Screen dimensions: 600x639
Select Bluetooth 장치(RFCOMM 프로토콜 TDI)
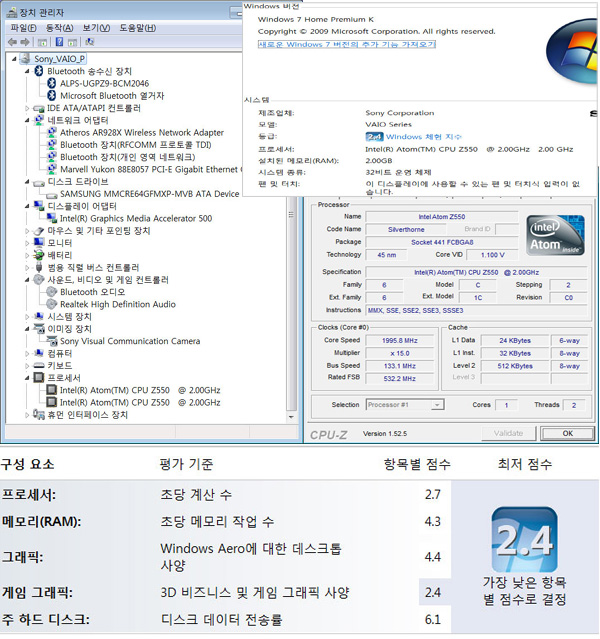pyautogui.click(x=136, y=145)
